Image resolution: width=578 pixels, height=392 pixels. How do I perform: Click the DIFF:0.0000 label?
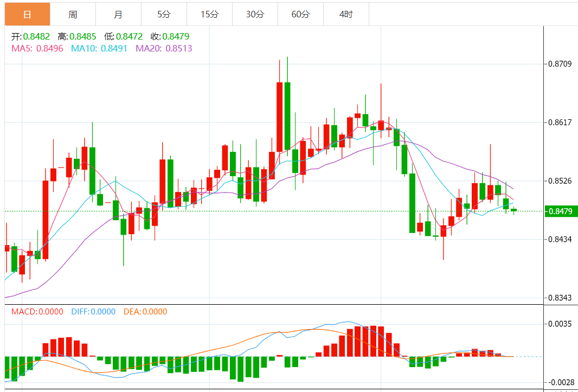pyautogui.click(x=93, y=312)
